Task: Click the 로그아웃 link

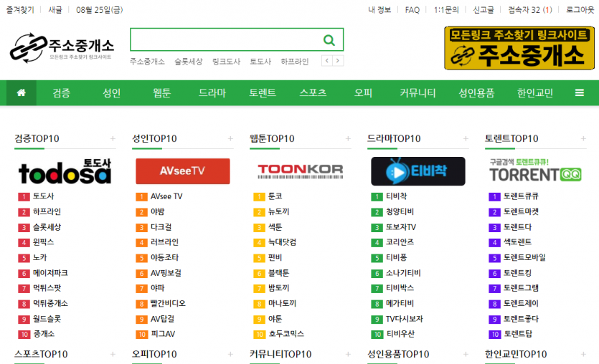Action: pyautogui.click(x=580, y=10)
